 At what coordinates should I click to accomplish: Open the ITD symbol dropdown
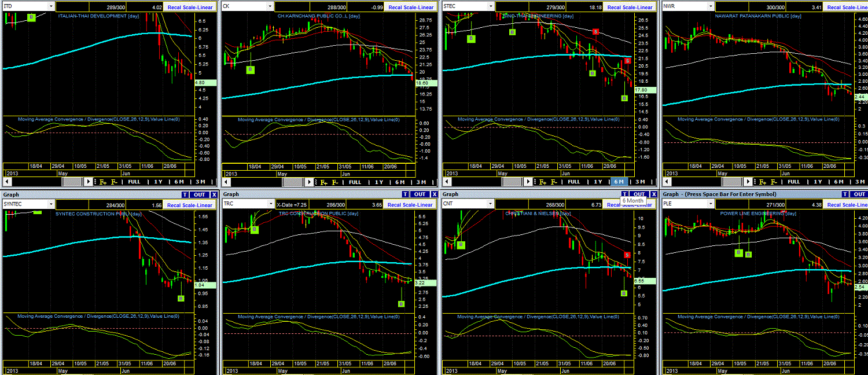(51, 6)
